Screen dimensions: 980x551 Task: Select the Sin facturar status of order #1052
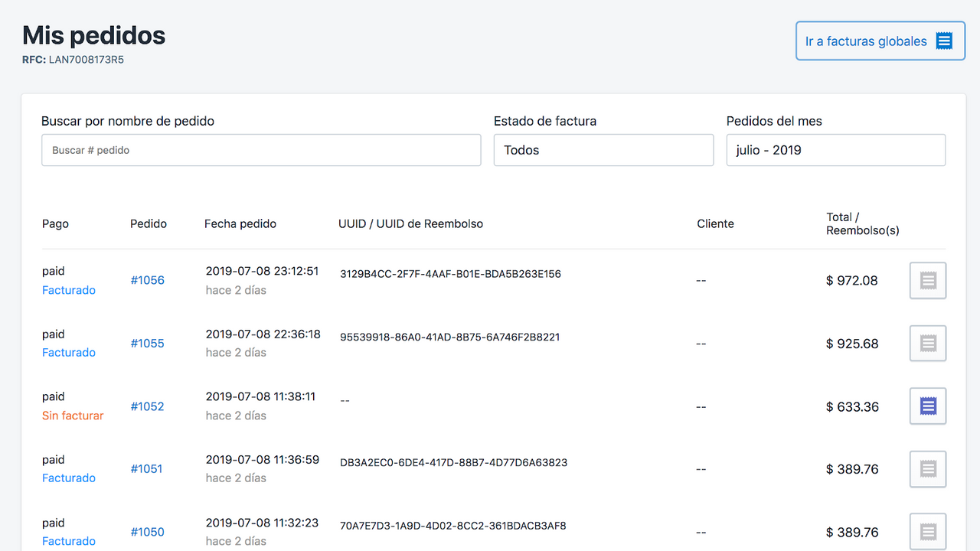coord(73,416)
